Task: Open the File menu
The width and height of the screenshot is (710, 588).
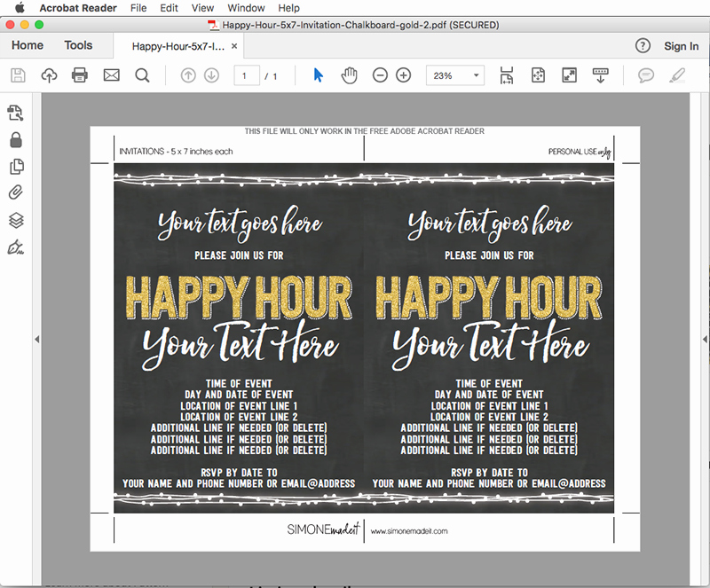Action: pos(138,8)
